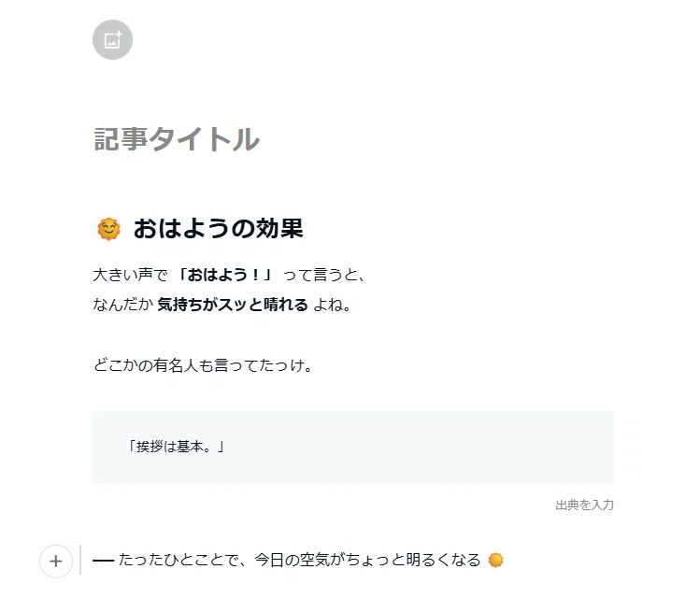Click the smiling sun emoji in heading

tap(109, 229)
